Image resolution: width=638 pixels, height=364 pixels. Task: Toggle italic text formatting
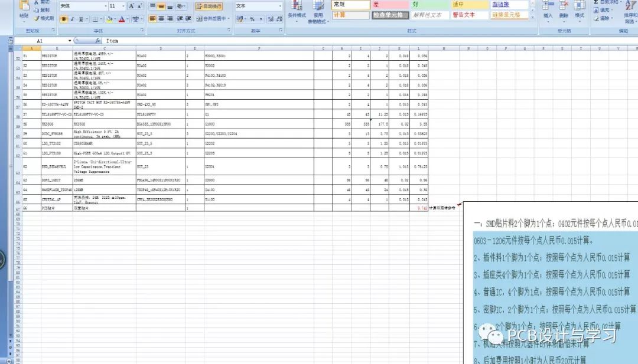point(72,19)
